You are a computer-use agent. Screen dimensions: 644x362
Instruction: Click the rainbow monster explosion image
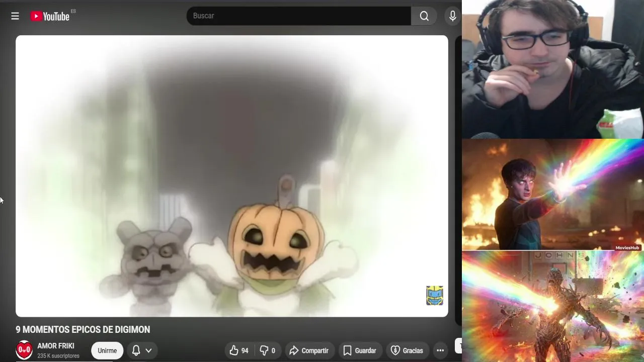tap(552, 307)
